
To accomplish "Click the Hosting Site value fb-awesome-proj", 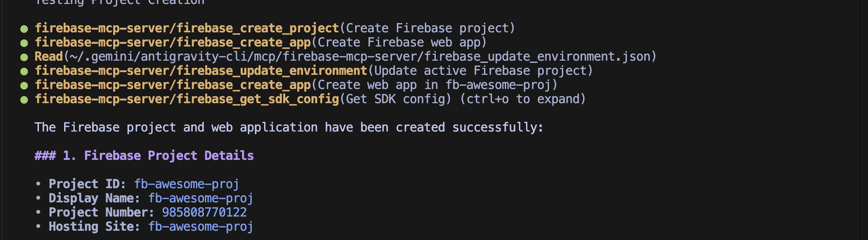I will coord(201,227).
